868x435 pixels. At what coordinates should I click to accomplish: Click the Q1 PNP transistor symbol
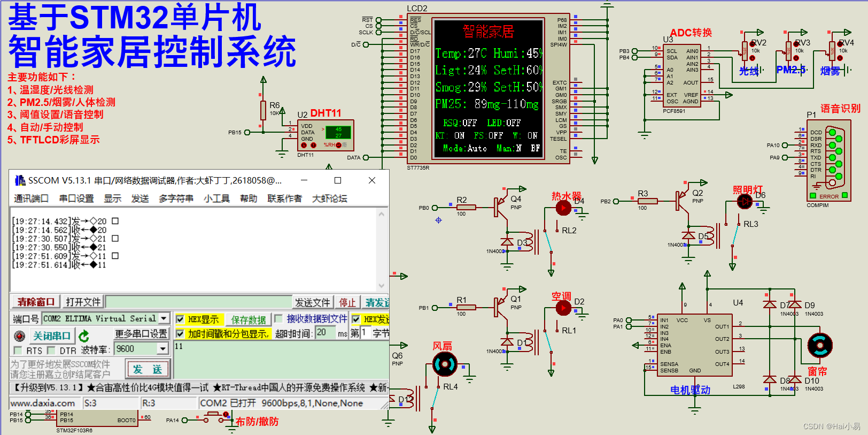(501, 307)
